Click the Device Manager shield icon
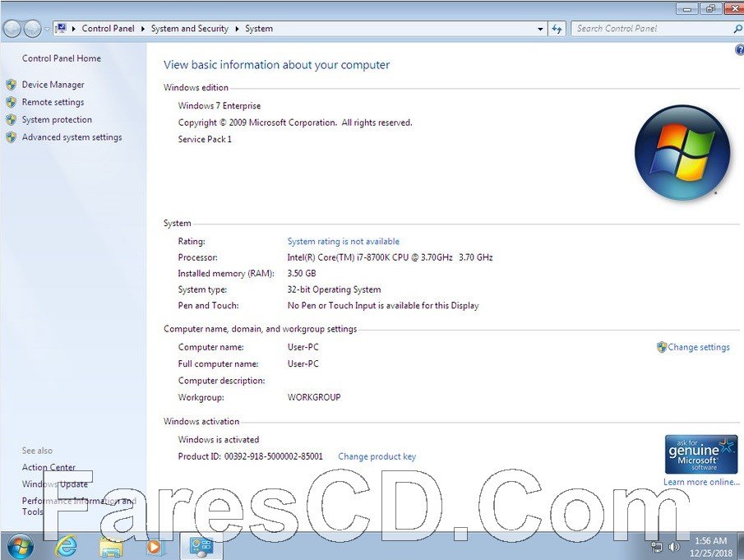The image size is (744, 560). click(x=12, y=85)
